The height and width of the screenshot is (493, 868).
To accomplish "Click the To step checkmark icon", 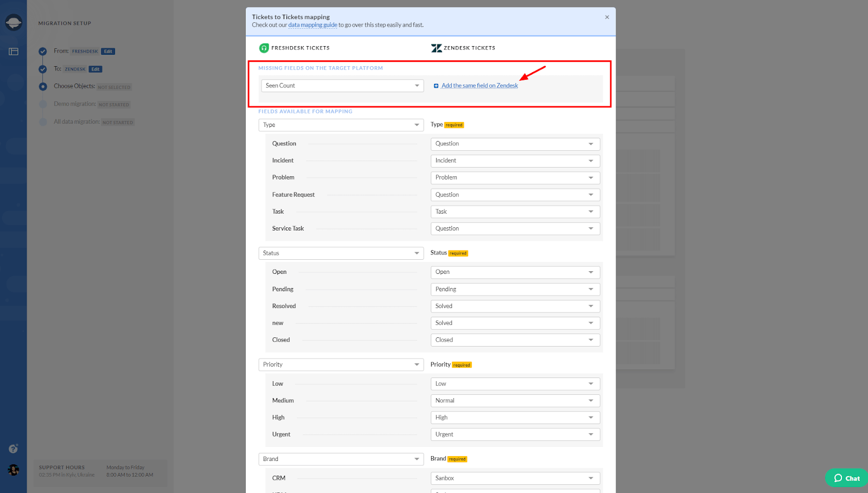I will [43, 69].
